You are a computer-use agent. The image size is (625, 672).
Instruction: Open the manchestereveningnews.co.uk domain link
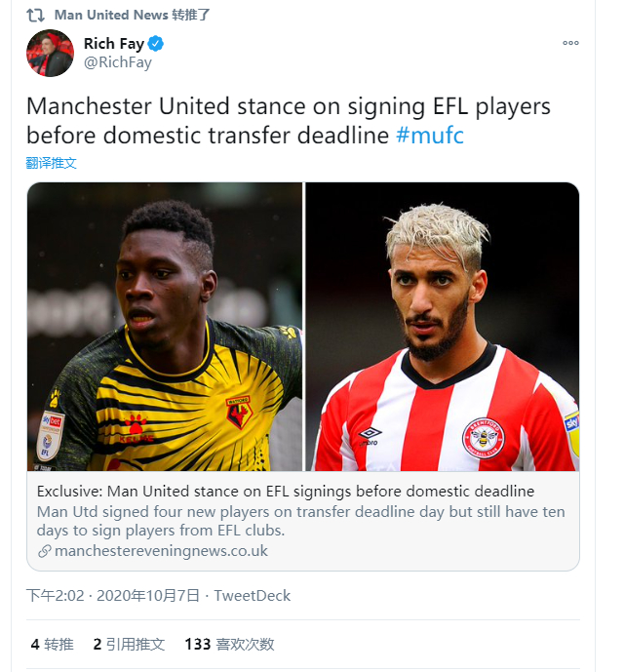coord(161,551)
